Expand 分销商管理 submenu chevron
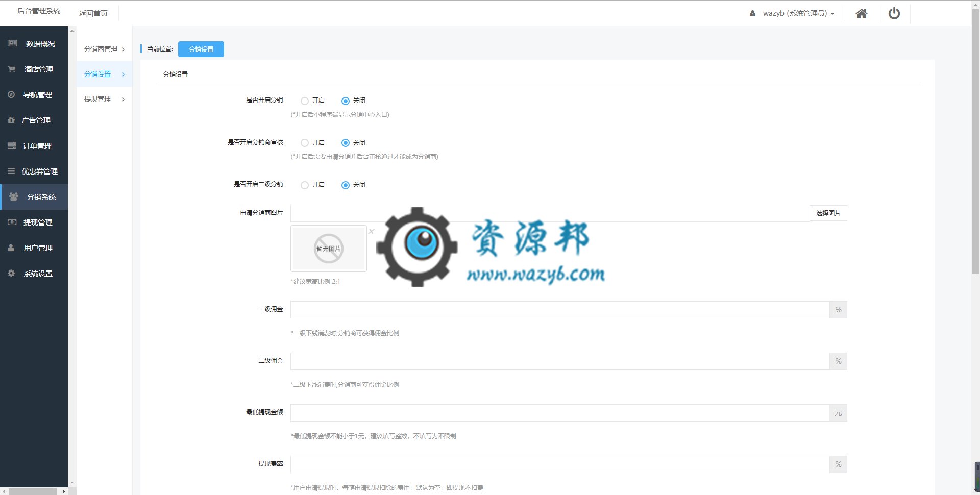The image size is (980, 495). pyautogui.click(x=124, y=49)
